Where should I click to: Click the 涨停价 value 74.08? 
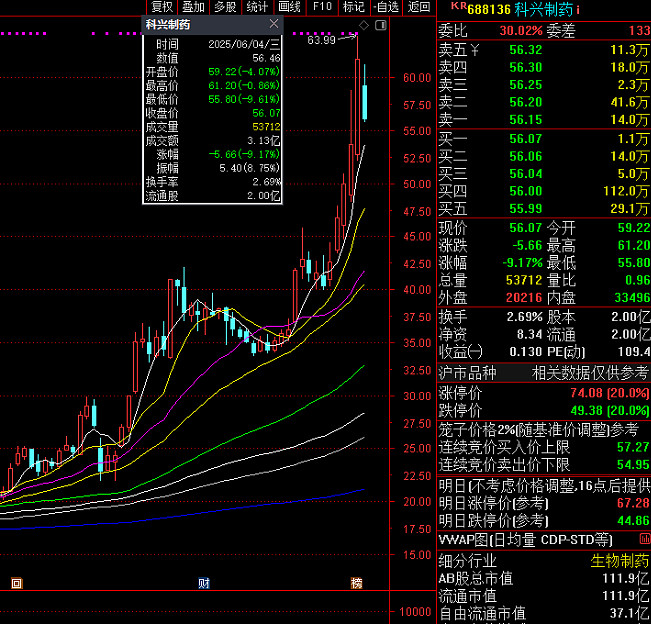coord(587,393)
